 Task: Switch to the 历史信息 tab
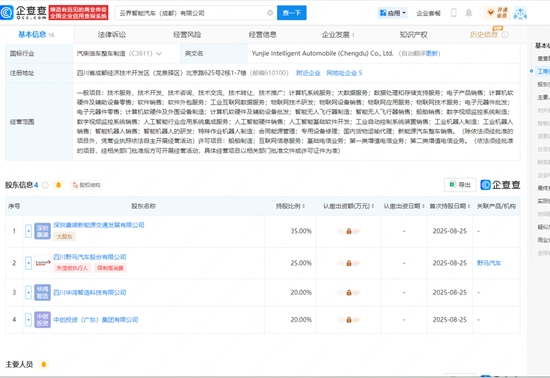tap(484, 34)
